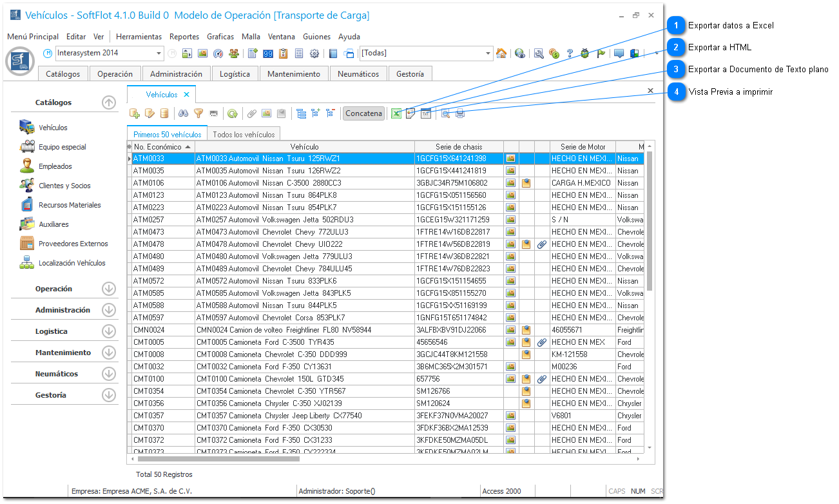Open the print preview magnifier icon

coord(445,113)
